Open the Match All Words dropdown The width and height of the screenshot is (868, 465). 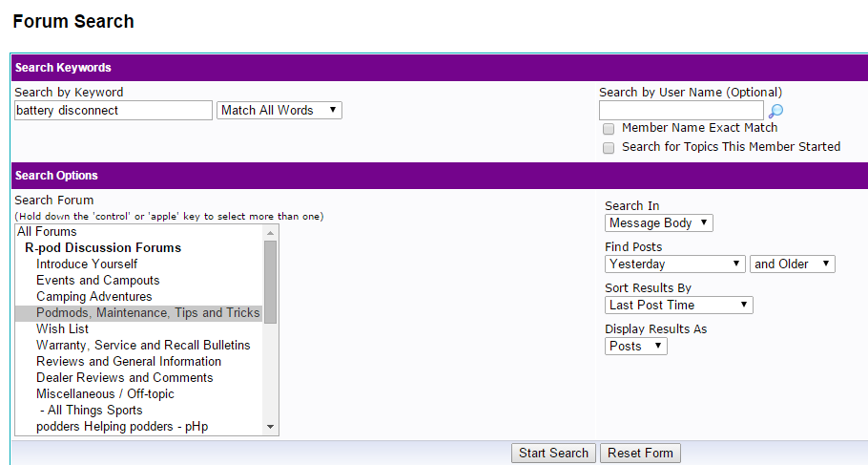pyautogui.click(x=279, y=111)
